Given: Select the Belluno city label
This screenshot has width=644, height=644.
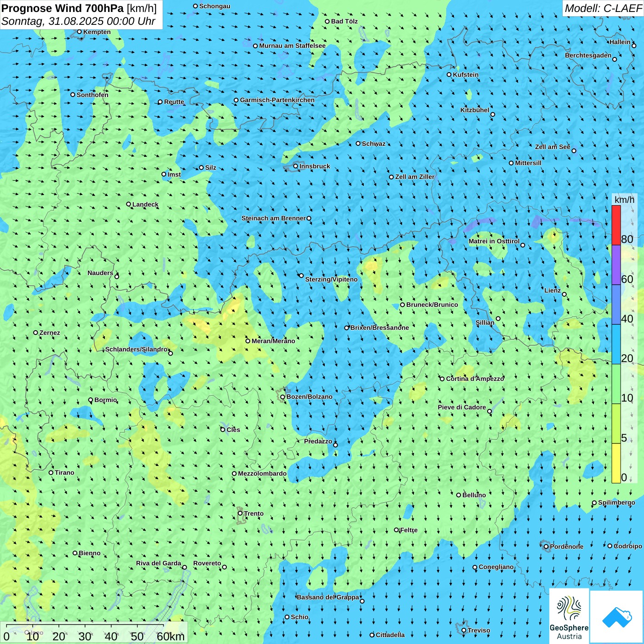Looking at the screenshot, I should click(474, 495).
